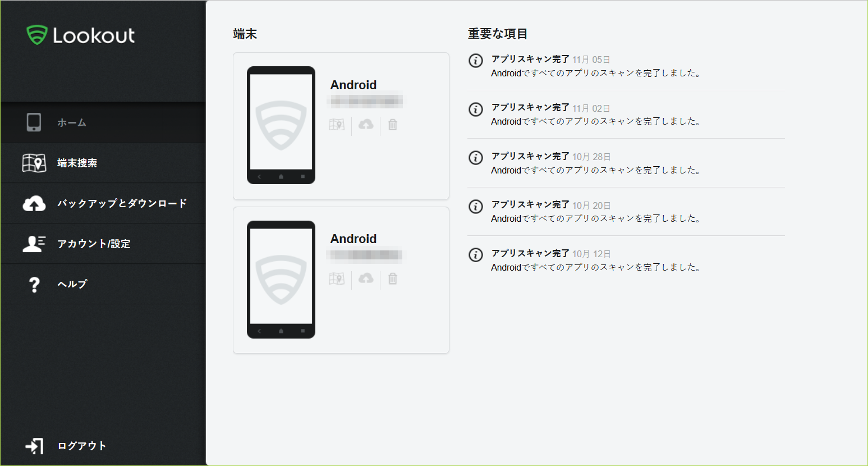This screenshot has height=466, width=868.
Task: Click the second Android phone thumbnail
Action: click(x=281, y=279)
